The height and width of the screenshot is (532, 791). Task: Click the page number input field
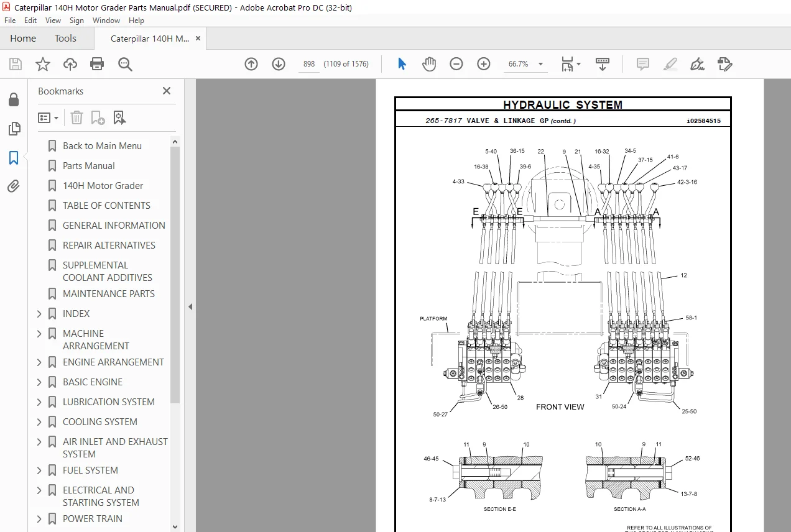(308, 64)
